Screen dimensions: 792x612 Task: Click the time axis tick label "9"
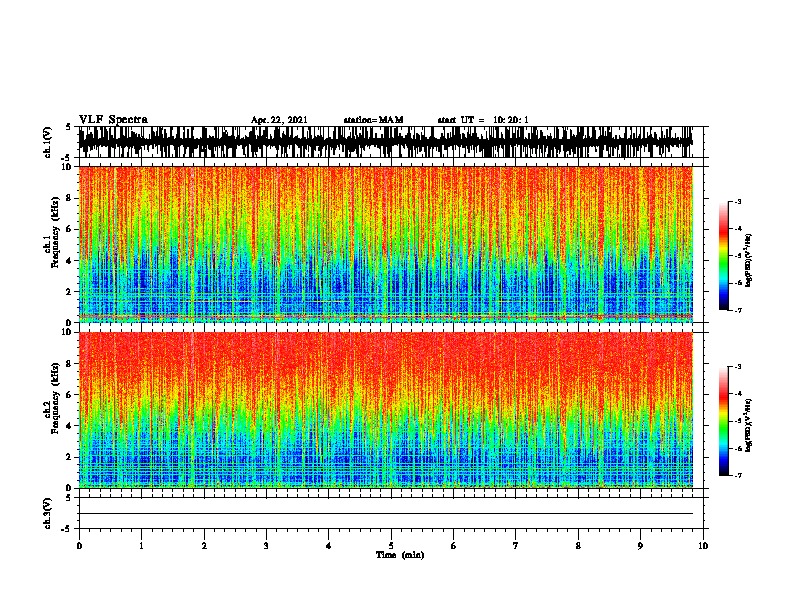[640, 546]
